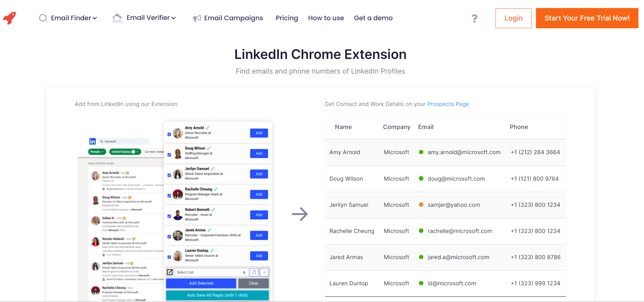Click the refresh list icon beside Select List
Screen dimensions: 644x302
pos(254,272)
